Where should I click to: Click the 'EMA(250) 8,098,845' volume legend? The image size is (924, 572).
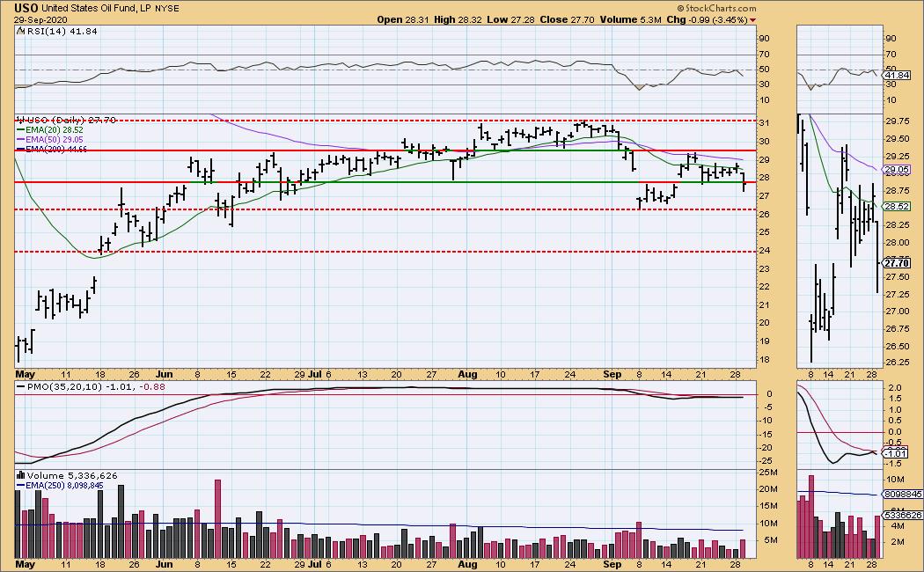click(60, 486)
